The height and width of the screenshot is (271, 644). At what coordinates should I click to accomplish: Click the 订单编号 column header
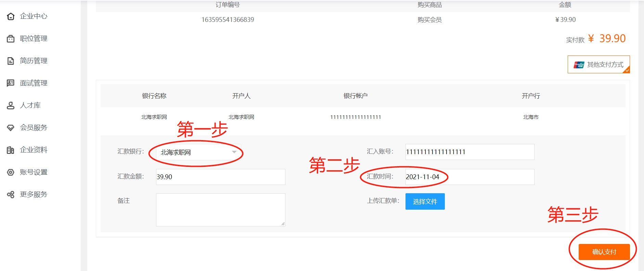pos(228,5)
